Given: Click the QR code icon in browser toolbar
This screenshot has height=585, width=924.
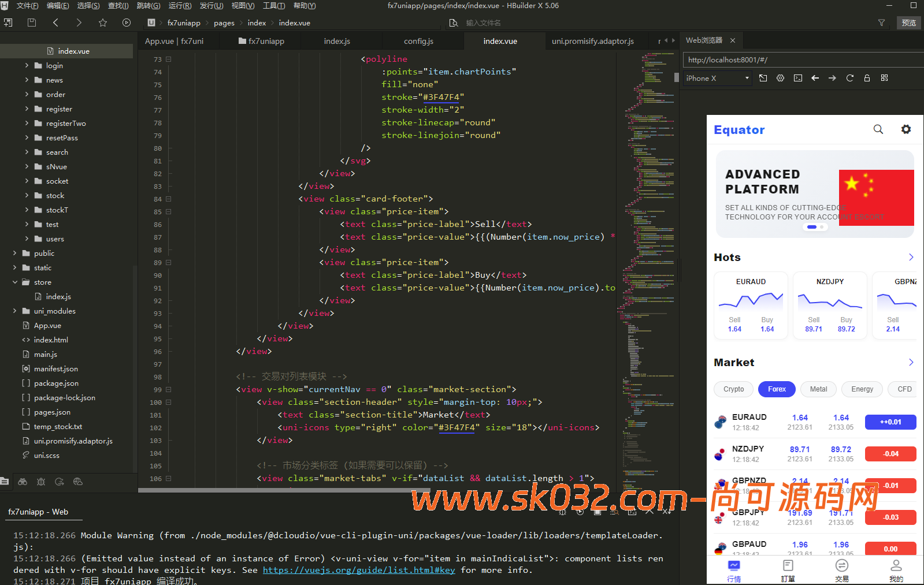Looking at the screenshot, I should [884, 78].
